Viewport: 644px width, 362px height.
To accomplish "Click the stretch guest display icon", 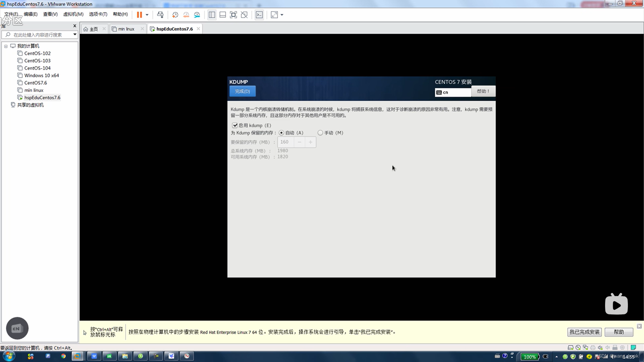I will coord(274,15).
